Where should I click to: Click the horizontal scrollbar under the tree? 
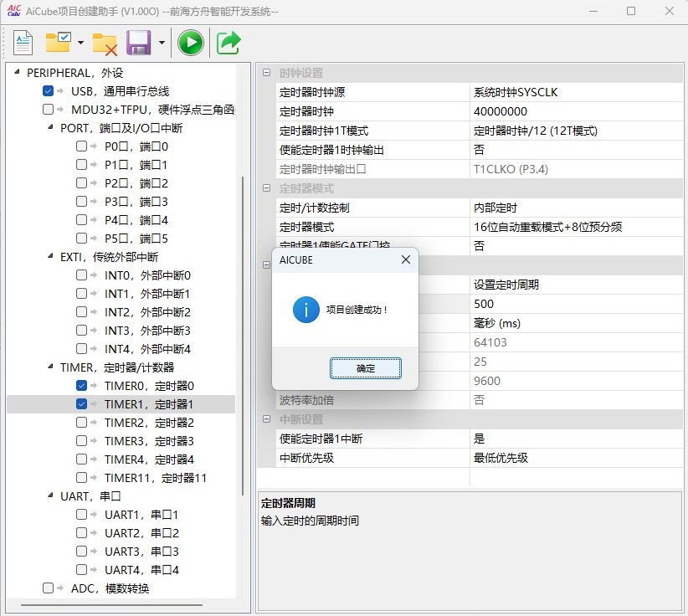(x=111, y=604)
